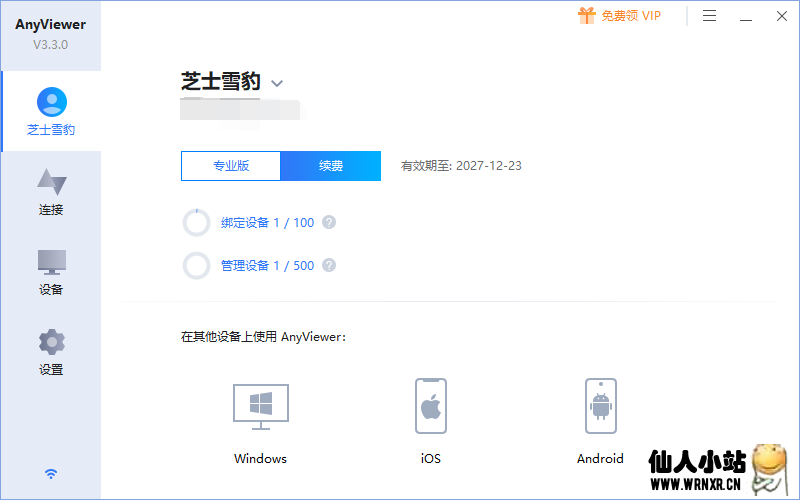Click the 芝士雪豹 username heading
The width and height of the screenshot is (800, 500).
pos(221,81)
